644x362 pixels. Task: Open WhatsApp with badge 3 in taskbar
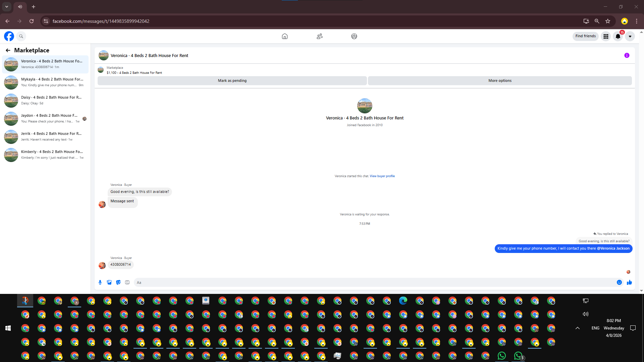(518, 356)
